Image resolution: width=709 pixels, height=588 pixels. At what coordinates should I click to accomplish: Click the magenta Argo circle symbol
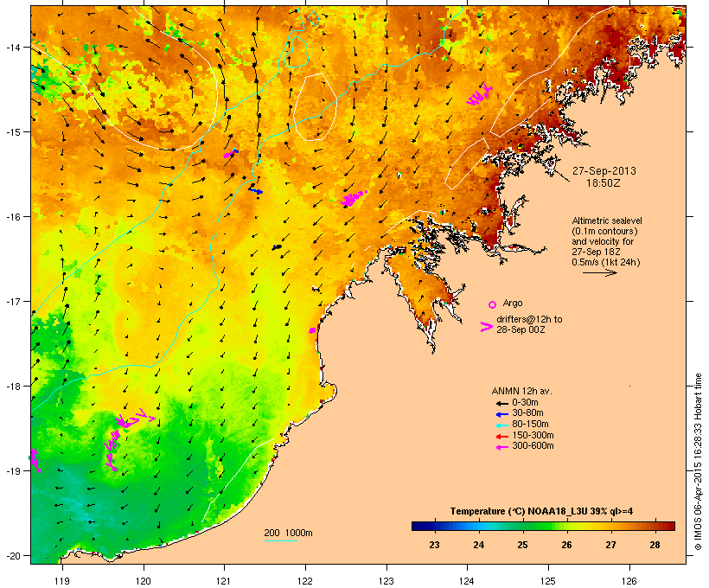click(x=493, y=304)
